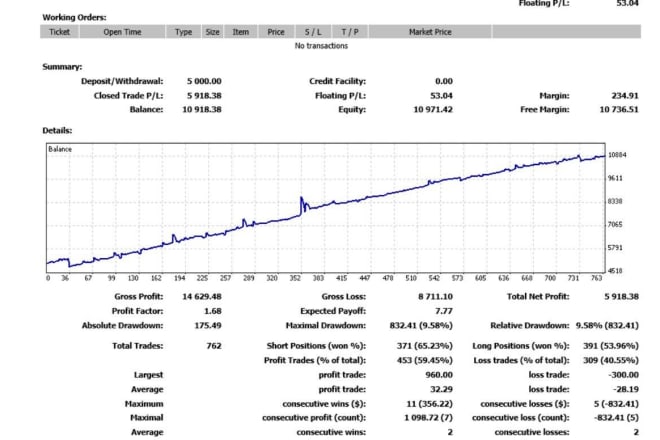This screenshot has width=660, height=440.
Task: Click the Price column header
Action: (x=276, y=32)
